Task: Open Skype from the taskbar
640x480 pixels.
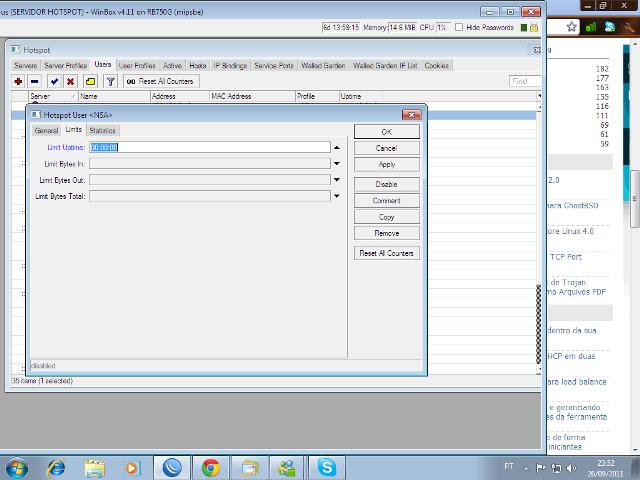Action: 327,468
